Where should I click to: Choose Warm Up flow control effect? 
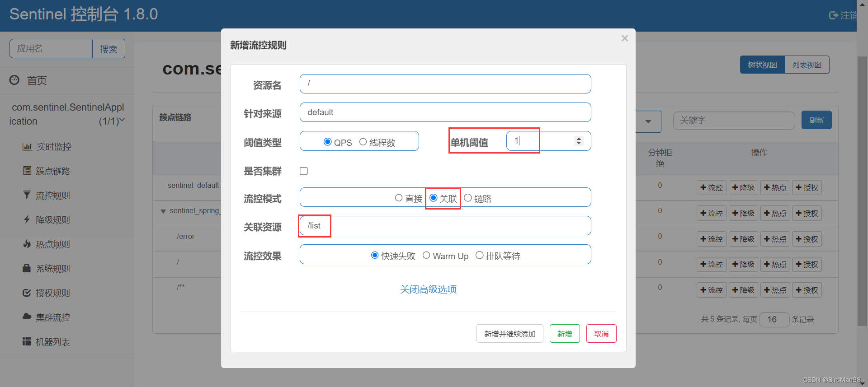click(x=426, y=255)
